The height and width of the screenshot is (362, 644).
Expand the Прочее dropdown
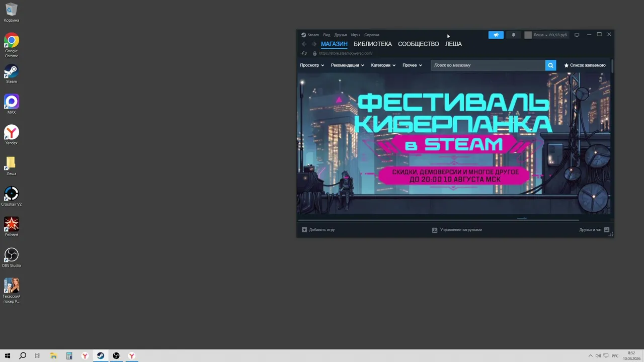412,65
